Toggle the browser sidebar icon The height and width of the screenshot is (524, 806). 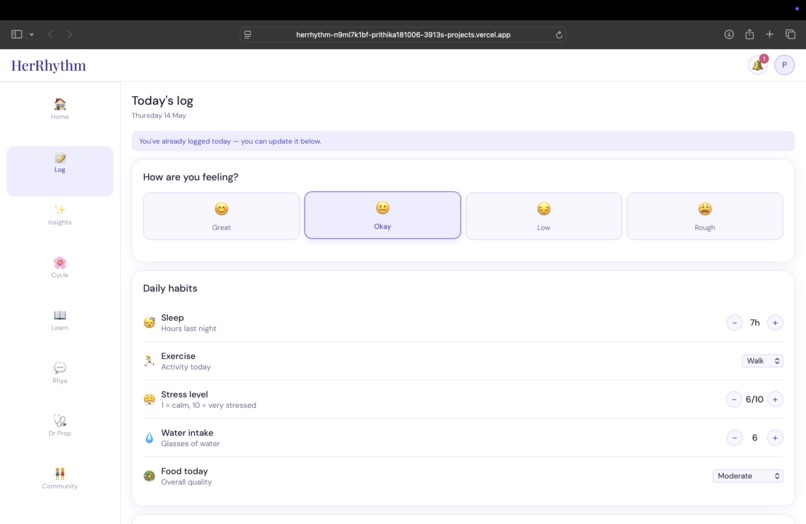point(16,34)
